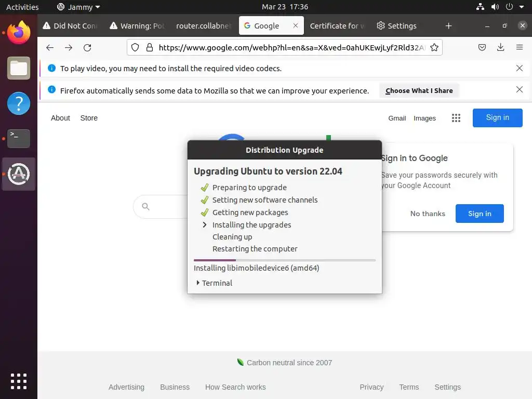The height and width of the screenshot is (399, 532).
Task: Open the Terms footer link
Action: (x=409, y=387)
